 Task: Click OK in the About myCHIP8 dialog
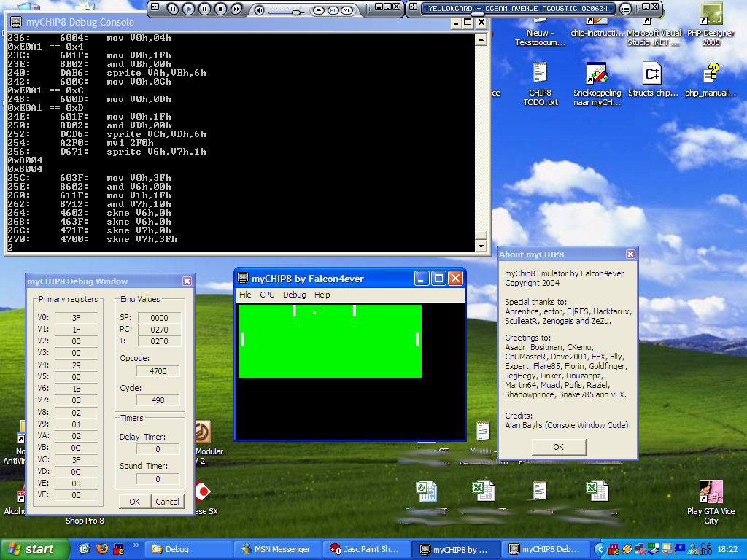558,447
